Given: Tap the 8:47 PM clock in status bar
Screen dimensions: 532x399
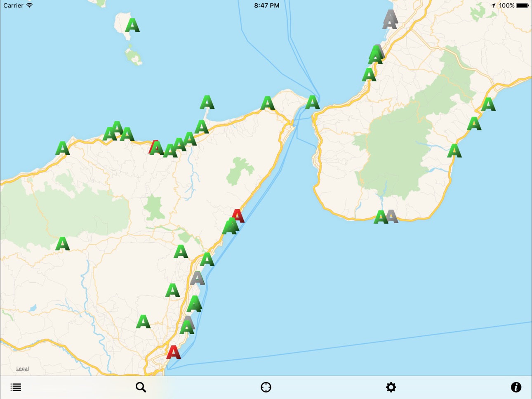Looking at the screenshot, I should point(266,5).
